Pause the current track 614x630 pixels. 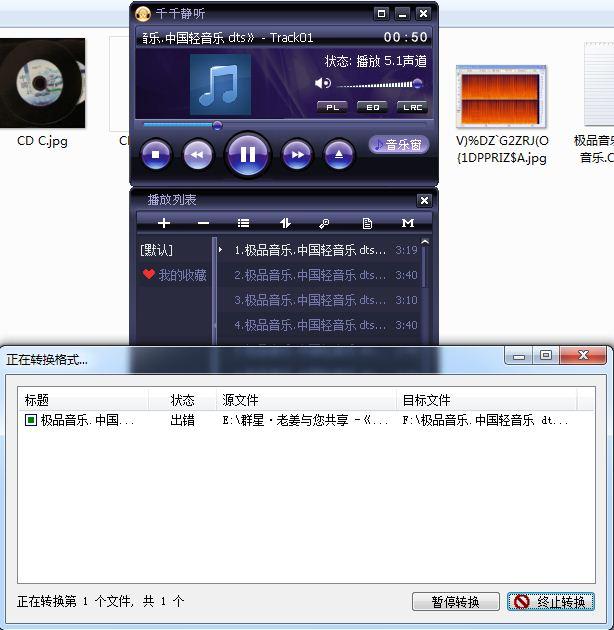pos(248,155)
